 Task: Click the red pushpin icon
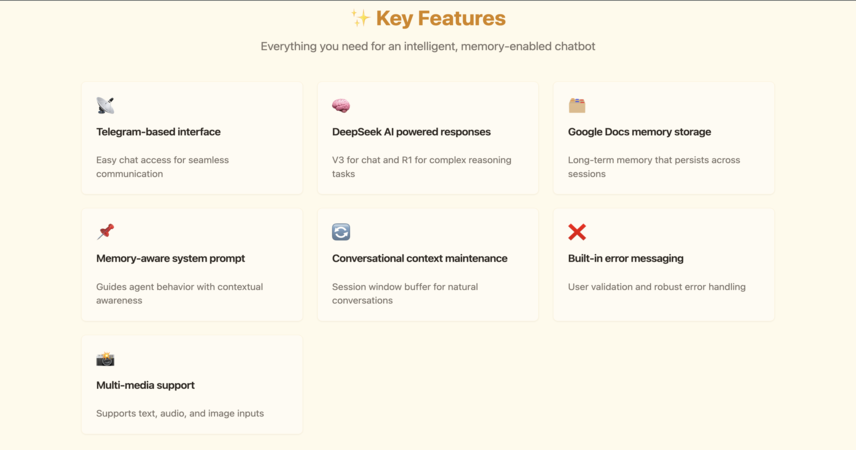click(105, 232)
